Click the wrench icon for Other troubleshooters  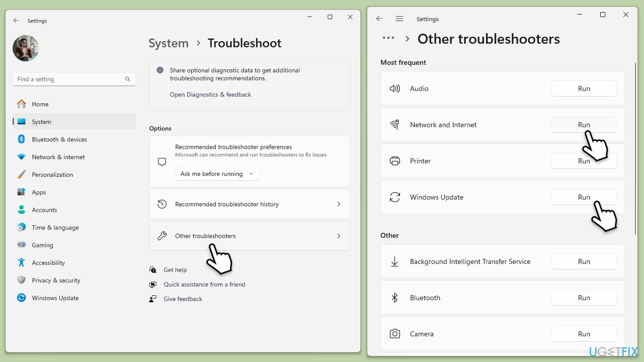pos(162,236)
